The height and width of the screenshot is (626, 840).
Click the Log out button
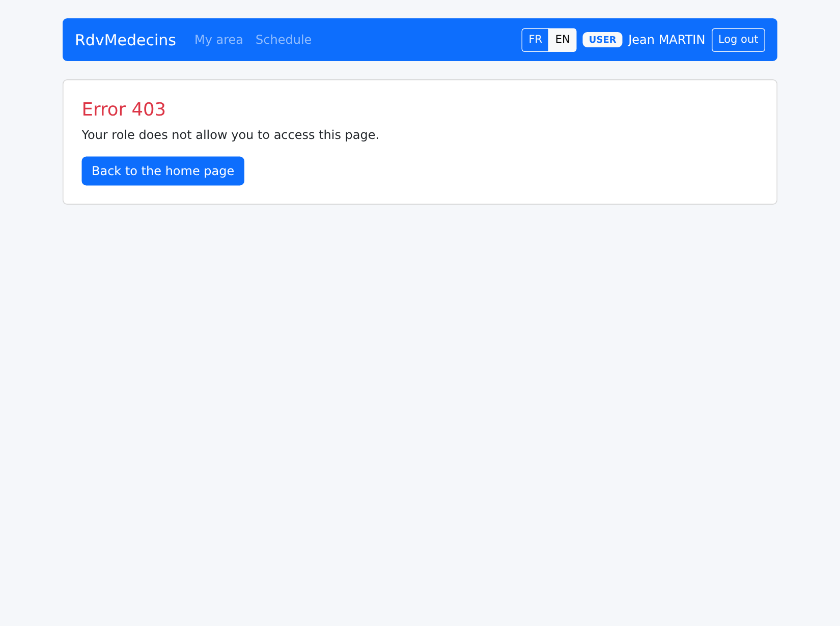click(738, 40)
